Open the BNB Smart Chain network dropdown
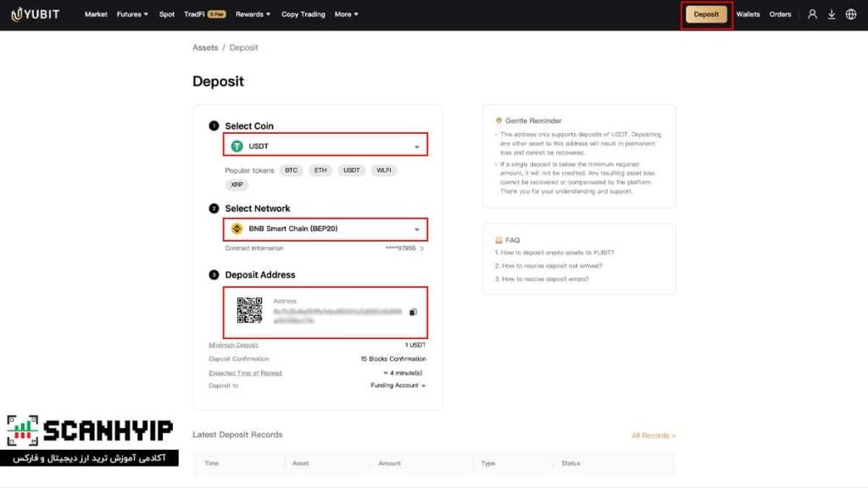The image size is (868, 488). 325,229
